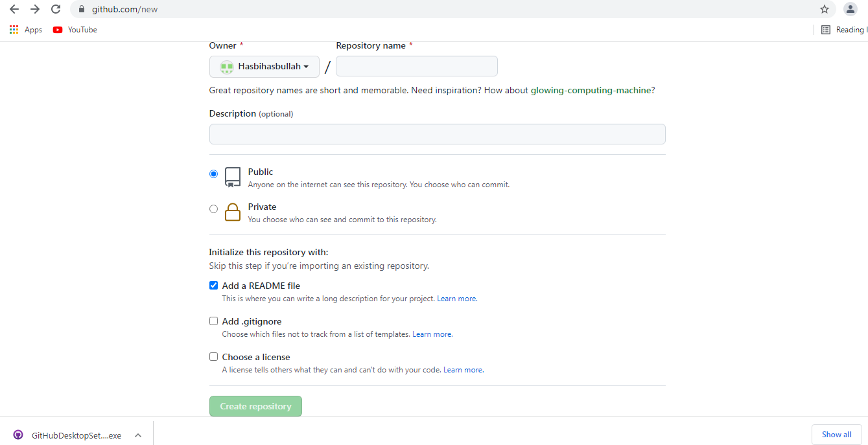
Task: Bookmark this page with the star icon
Action: pyautogui.click(x=825, y=9)
